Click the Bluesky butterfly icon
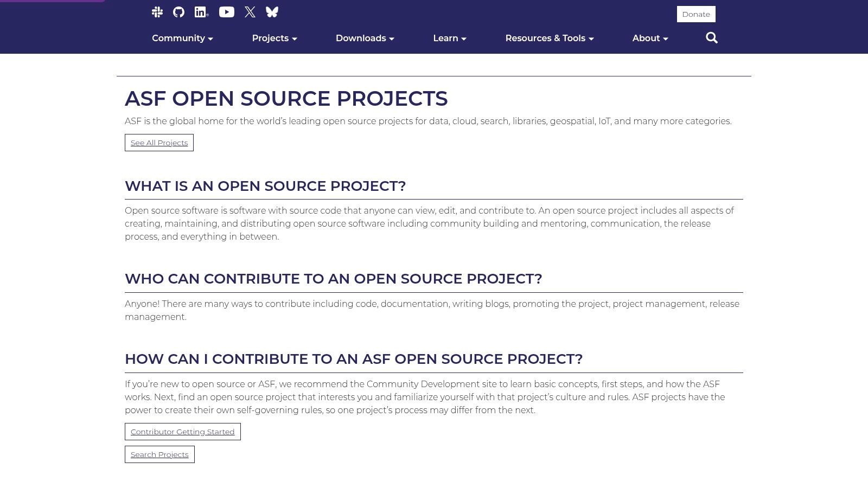 [272, 12]
